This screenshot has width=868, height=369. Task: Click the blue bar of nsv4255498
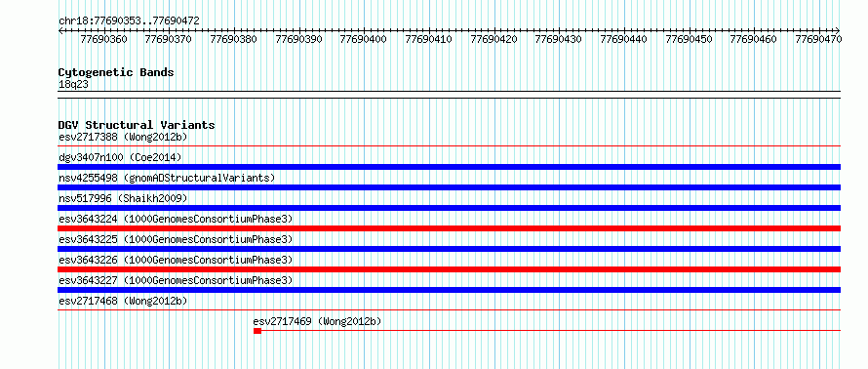coord(450,187)
